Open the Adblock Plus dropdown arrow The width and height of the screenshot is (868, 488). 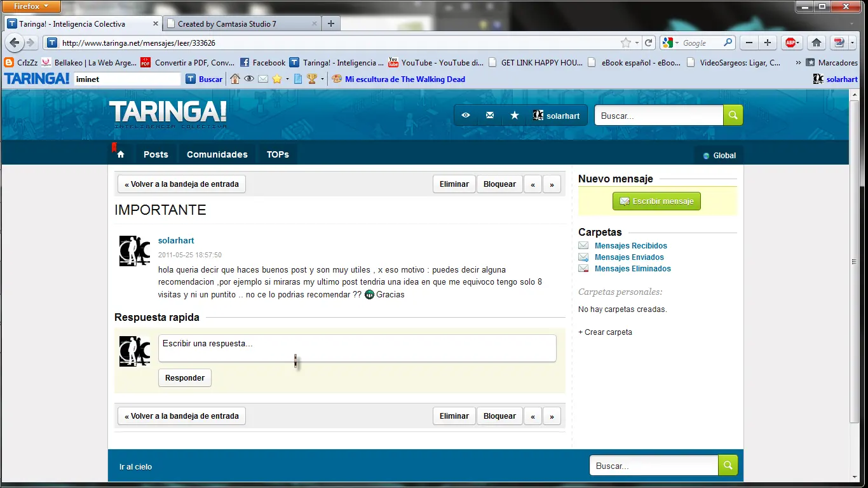pos(799,43)
